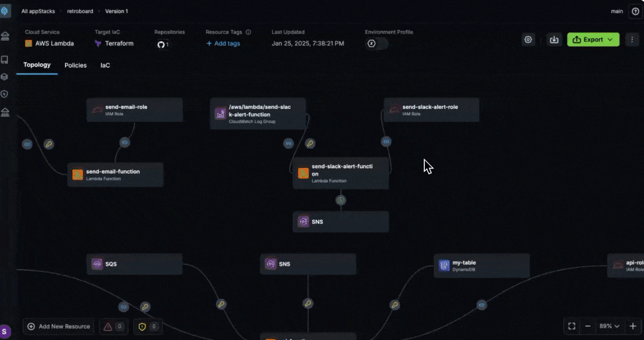Click Add New Resource

pyautogui.click(x=59, y=326)
